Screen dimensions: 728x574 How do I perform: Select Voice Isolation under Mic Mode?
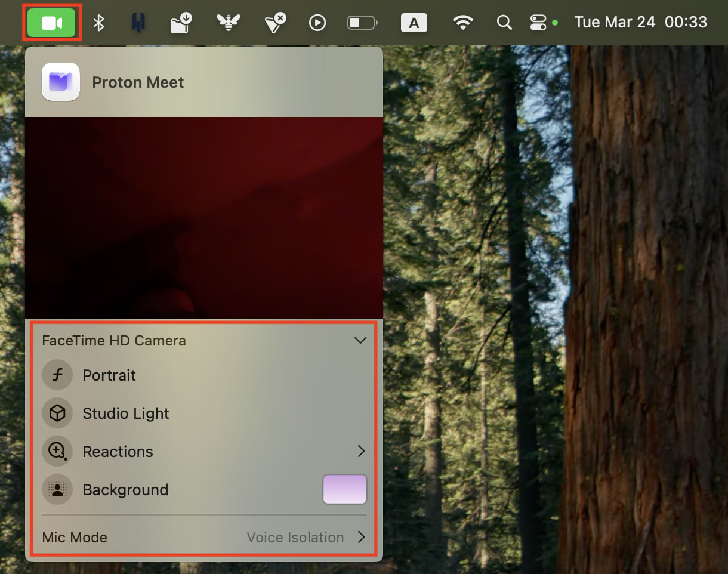click(x=294, y=537)
